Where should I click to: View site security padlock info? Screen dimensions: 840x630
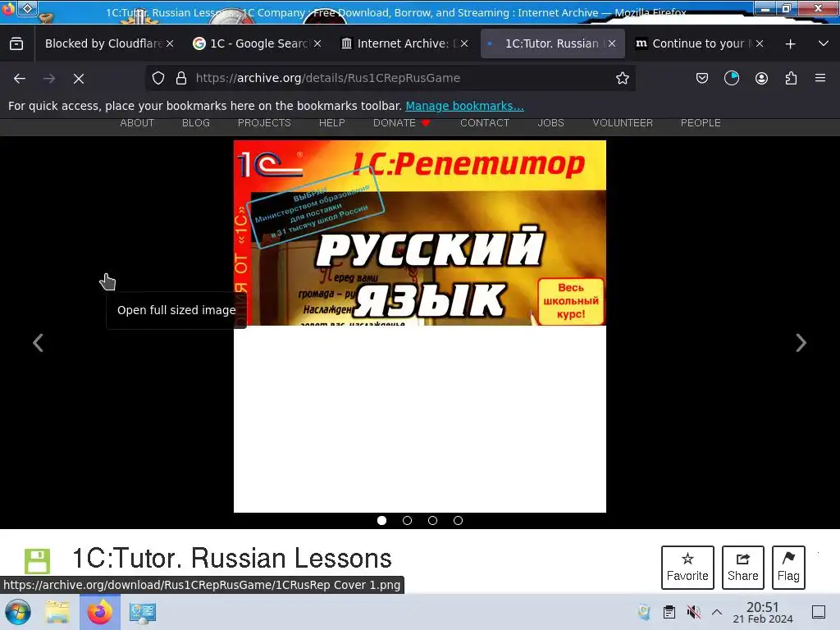(x=181, y=78)
